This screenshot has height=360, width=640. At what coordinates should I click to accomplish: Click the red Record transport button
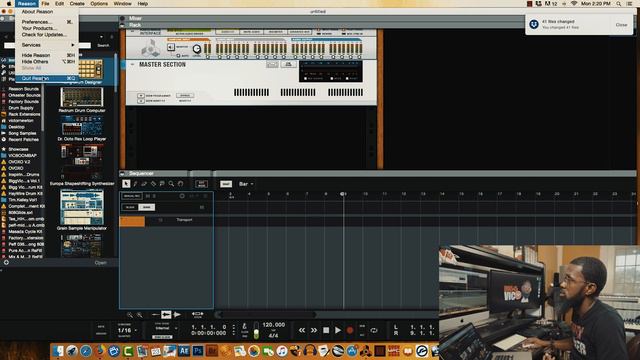(350, 330)
